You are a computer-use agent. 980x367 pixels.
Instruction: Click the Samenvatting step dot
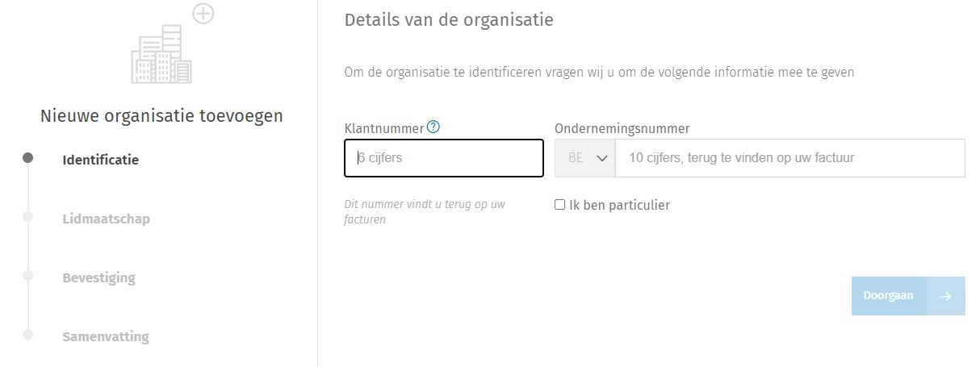click(x=27, y=335)
